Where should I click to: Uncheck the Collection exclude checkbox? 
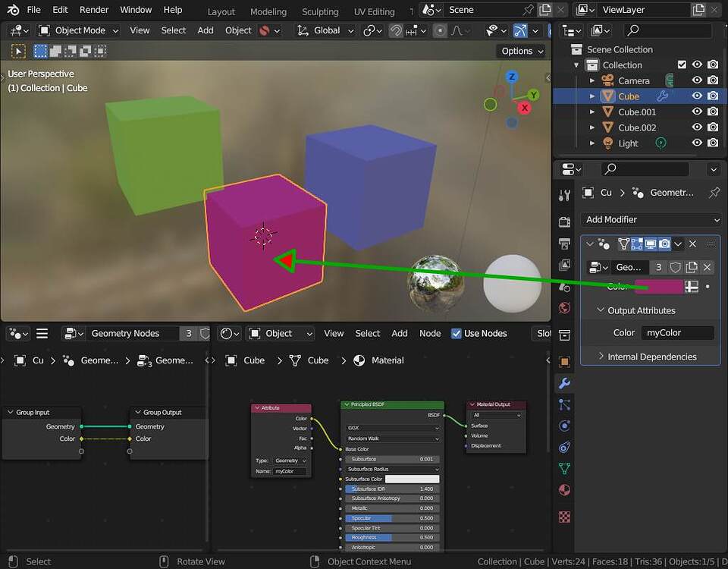[682, 64]
